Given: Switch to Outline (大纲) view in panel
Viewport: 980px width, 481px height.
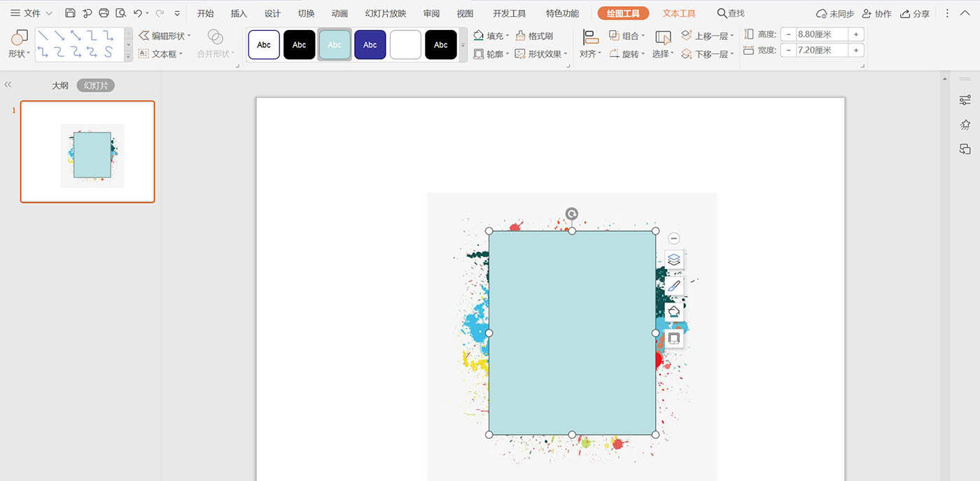Looking at the screenshot, I should coord(60,85).
